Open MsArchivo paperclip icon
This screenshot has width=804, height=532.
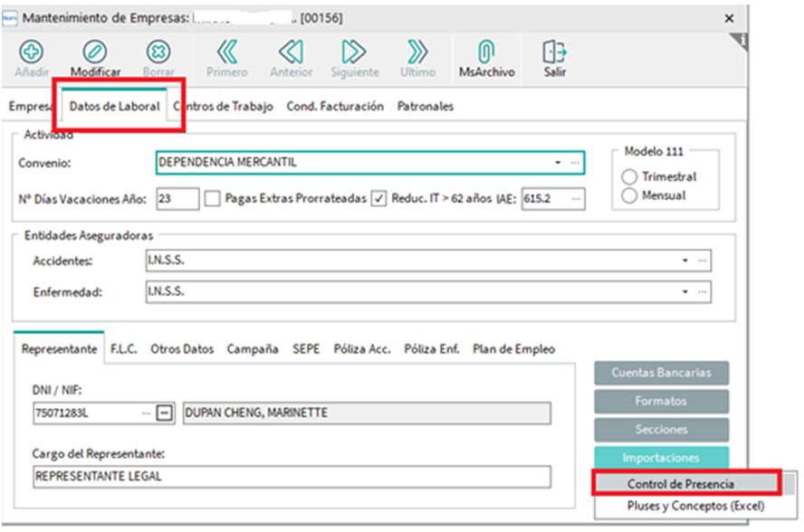pos(486,52)
